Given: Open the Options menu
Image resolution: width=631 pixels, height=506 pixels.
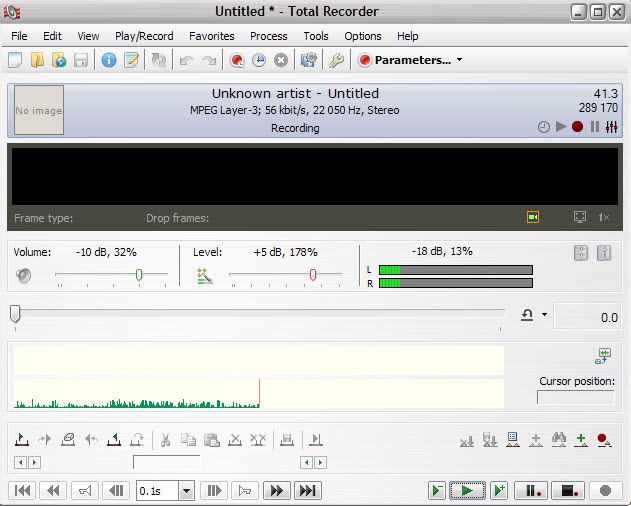Looking at the screenshot, I should pos(363,36).
